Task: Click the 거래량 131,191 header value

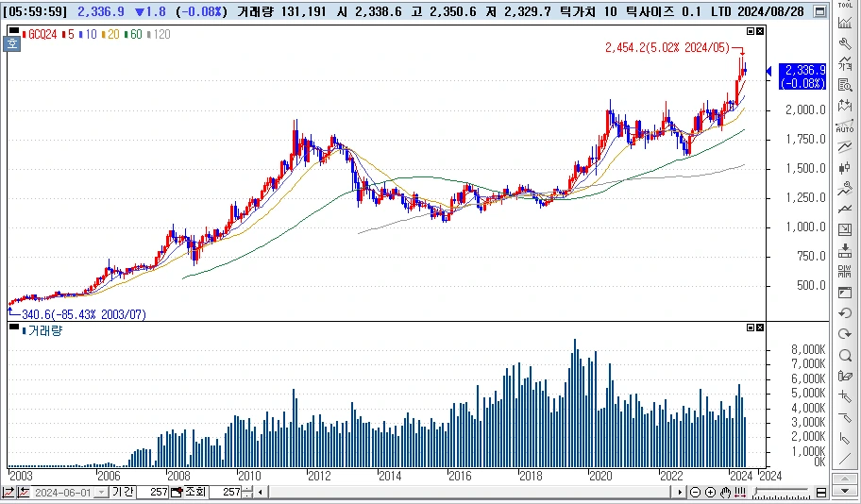Action: click(x=281, y=11)
